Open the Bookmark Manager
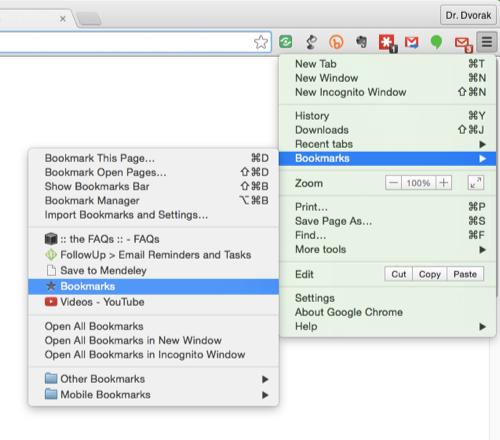 pyautogui.click(x=153, y=201)
